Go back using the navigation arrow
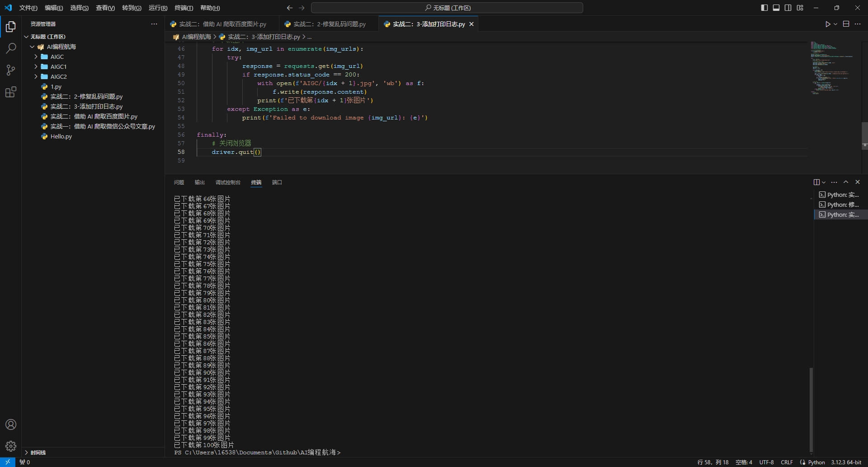 coord(290,8)
